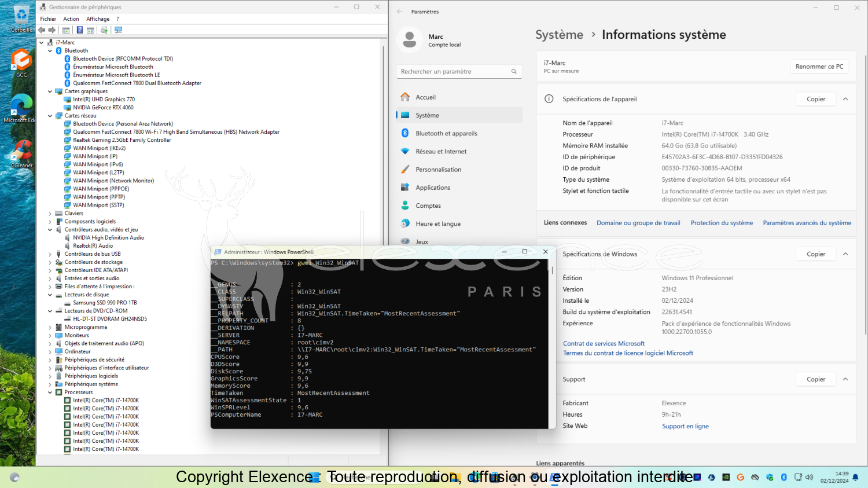Collapse the Processeurs node
The image size is (868, 488).
pyautogui.click(x=50, y=392)
